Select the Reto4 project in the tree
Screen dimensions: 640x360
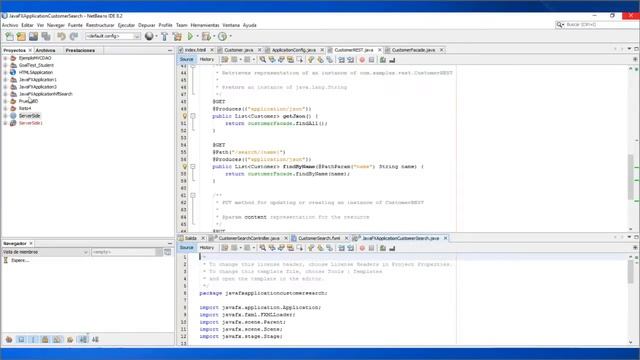(x=25, y=108)
